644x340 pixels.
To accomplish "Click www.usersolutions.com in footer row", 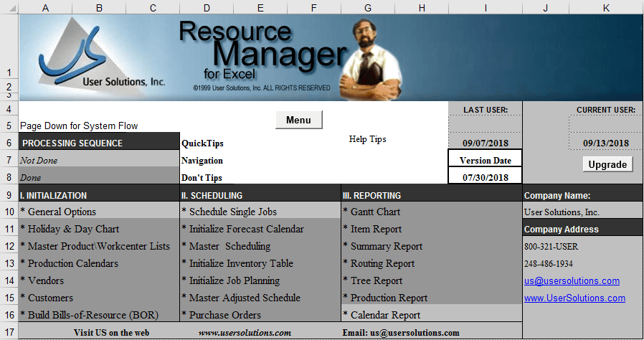I will tap(245, 333).
